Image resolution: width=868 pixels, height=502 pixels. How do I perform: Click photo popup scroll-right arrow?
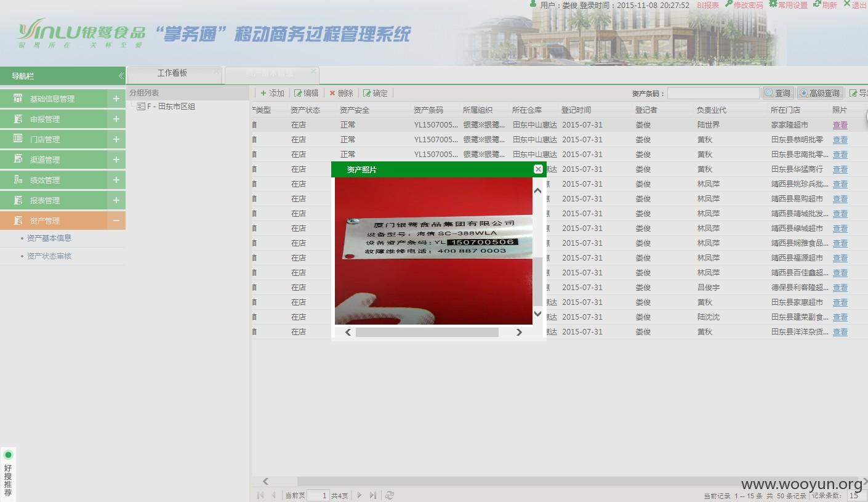(519, 332)
